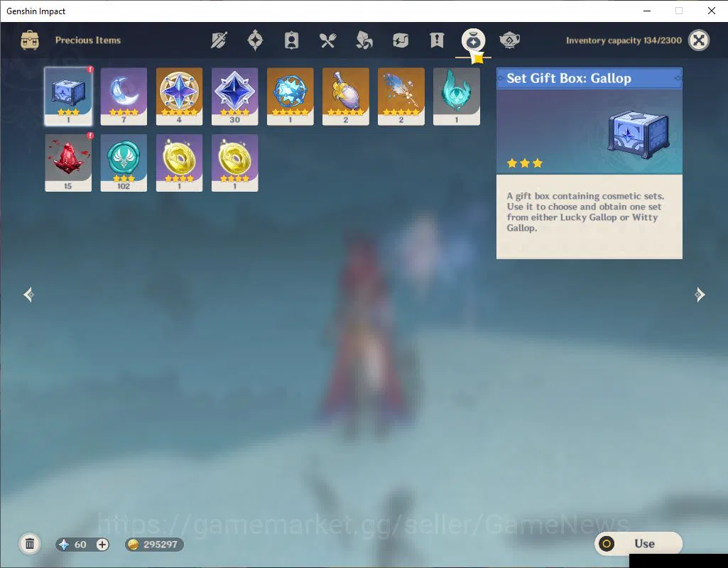The height and width of the screenshot is (568, 728).
Task: Click the backpack inventory icon
Action: (x=30, y=40)
